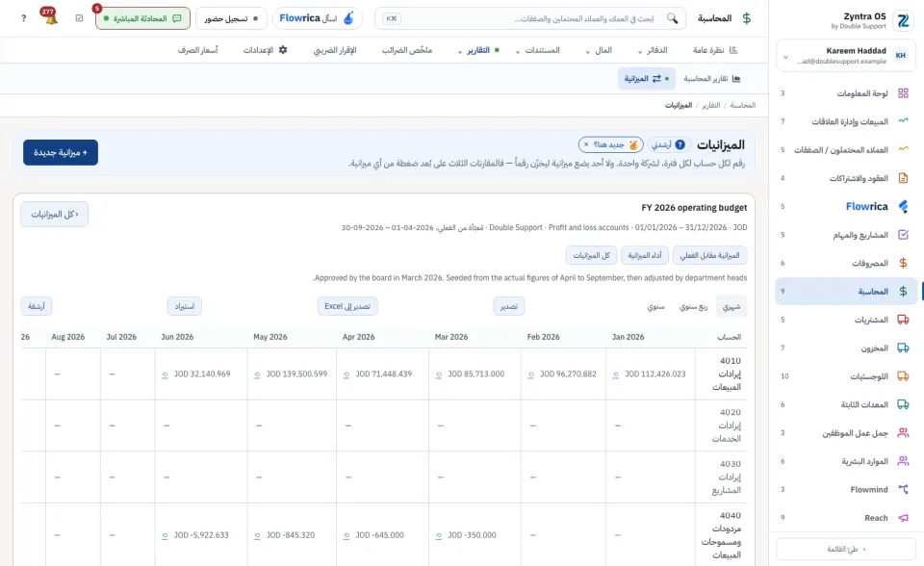Click تصدير export button
The height and width of the screenshot is (566, 924).
pyautogui.click(x=508, y=306)
